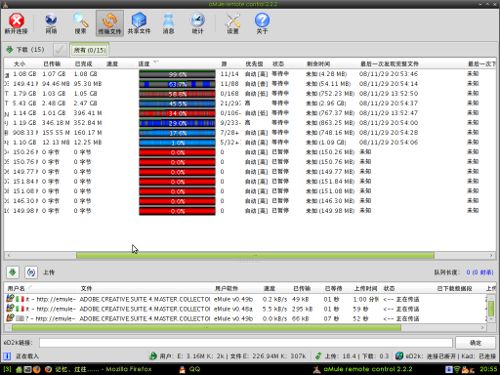This screenshot has width=500, height=375.
Task: Open the About (关于) question mark icon
Action: point(262,23)
